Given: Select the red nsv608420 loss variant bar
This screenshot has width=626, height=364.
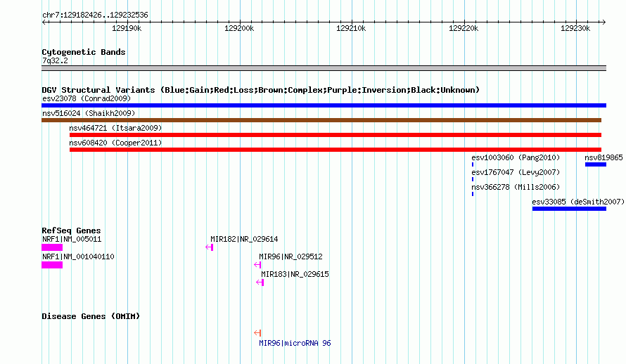Looking at the screenshot, I should pyautogui.click(x=336, y=150).
